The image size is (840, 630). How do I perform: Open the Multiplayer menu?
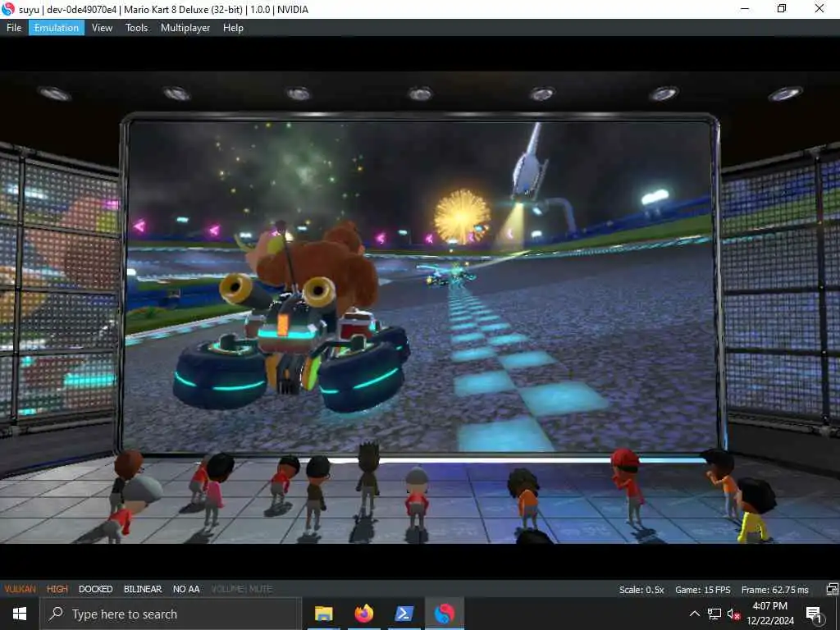185,28
